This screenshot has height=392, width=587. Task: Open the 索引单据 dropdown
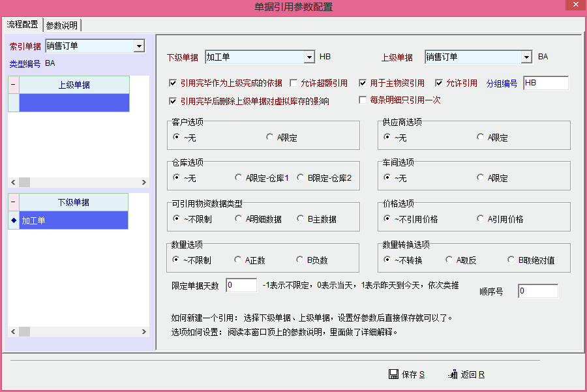pos(138,46)
